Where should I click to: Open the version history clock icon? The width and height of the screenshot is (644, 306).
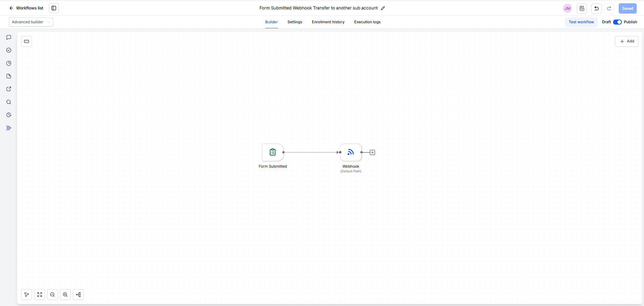9,115
